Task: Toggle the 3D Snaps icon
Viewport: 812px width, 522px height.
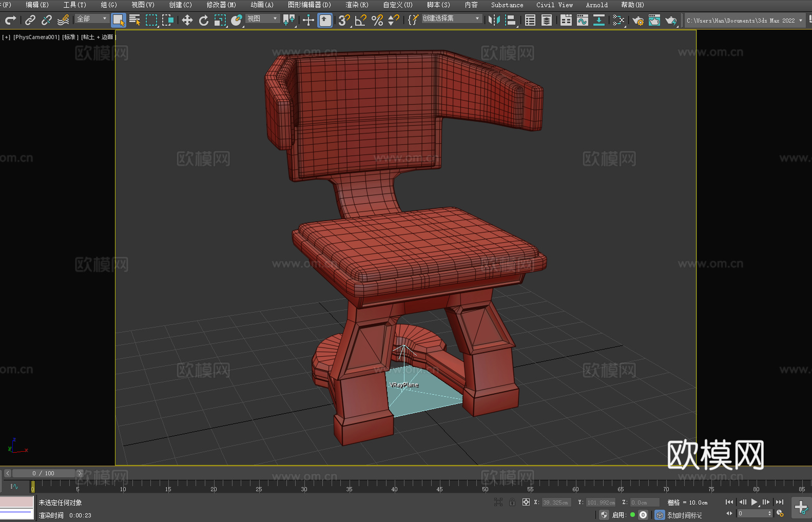Action: tap(344, 20)
